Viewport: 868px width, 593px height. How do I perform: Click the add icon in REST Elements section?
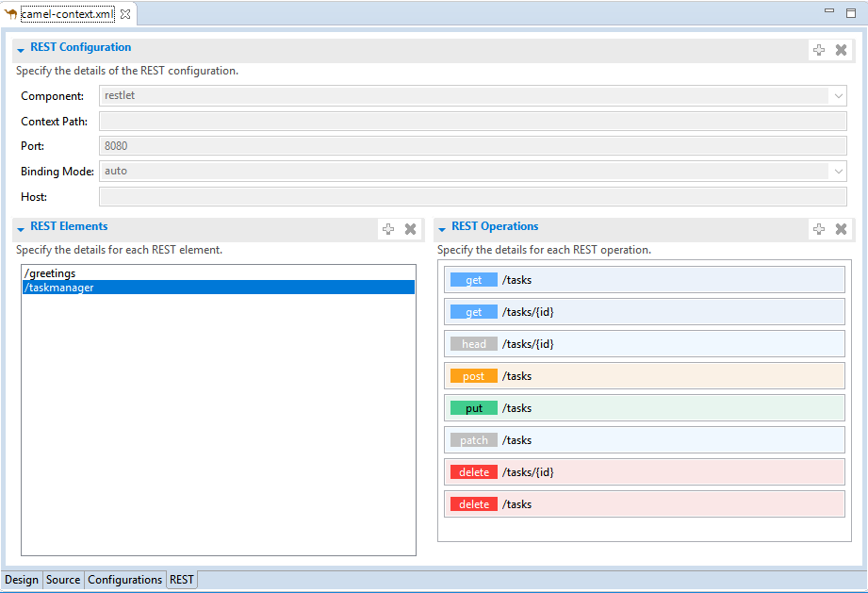[388, 229]
